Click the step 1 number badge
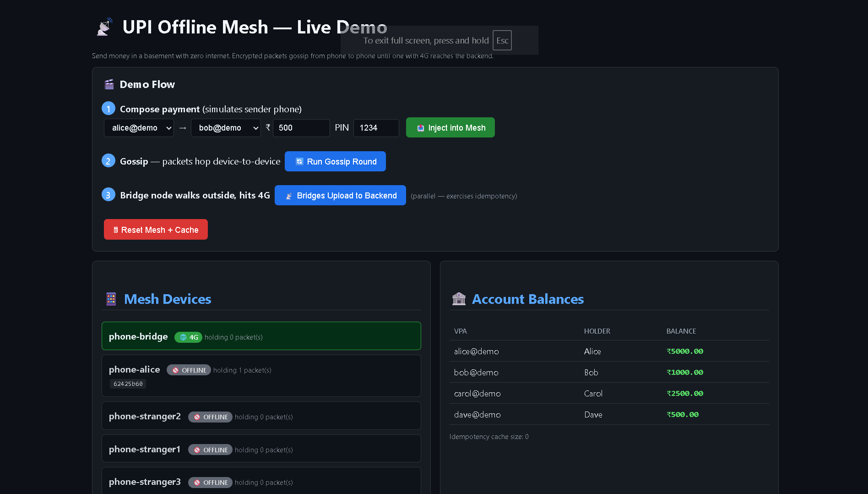The width and height of the screenshot is (868, 494). (x=108, y=109)
